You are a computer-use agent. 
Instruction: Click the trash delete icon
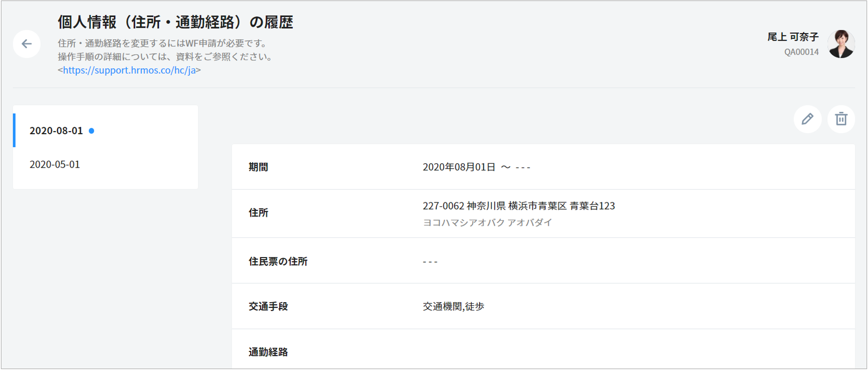pos(841,119)
